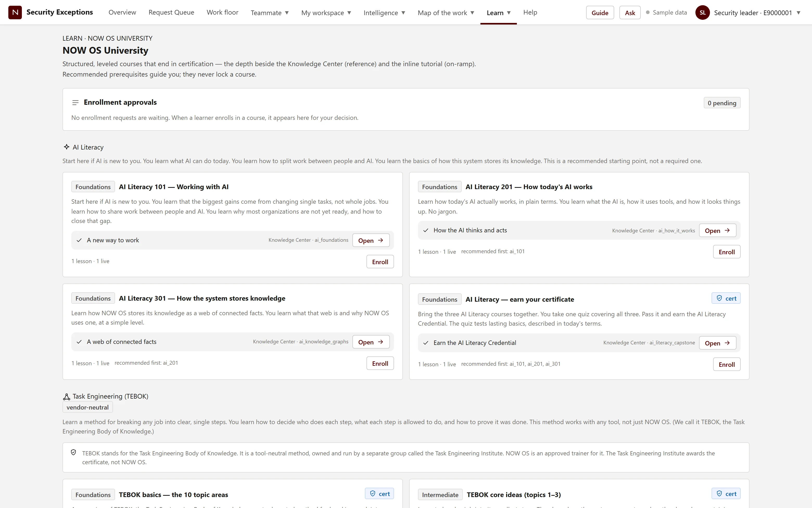Click the Intermediate tag on TEBOK core ideas

pyautogui.click(x=440, y=494)
